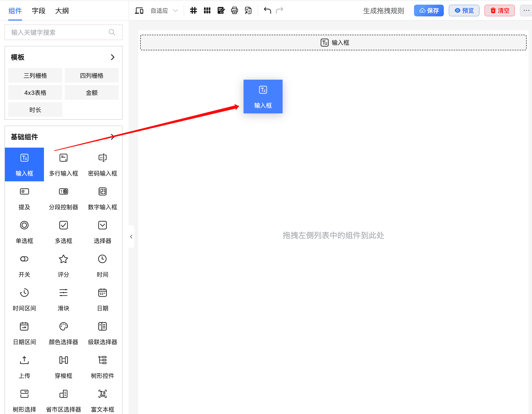
Task: Choose the 密码输入框 component
Action: click(x=103, y=164)
